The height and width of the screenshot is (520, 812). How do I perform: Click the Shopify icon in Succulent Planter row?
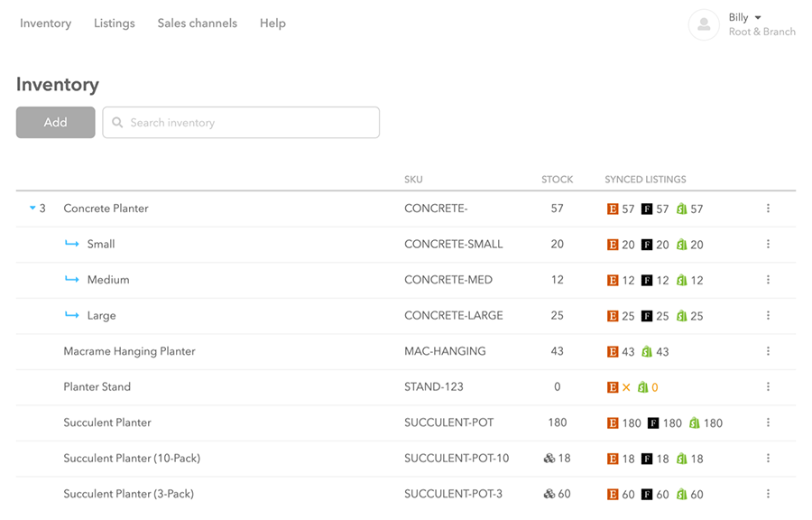(695, 423)
